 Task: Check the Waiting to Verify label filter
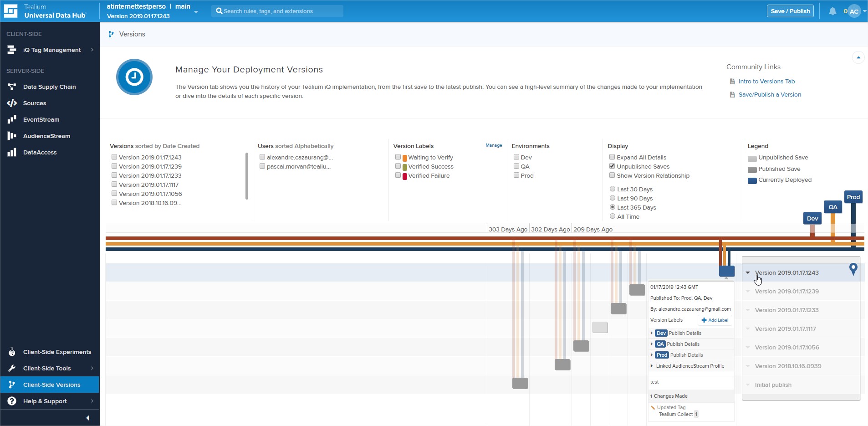[x=398, y=157]
